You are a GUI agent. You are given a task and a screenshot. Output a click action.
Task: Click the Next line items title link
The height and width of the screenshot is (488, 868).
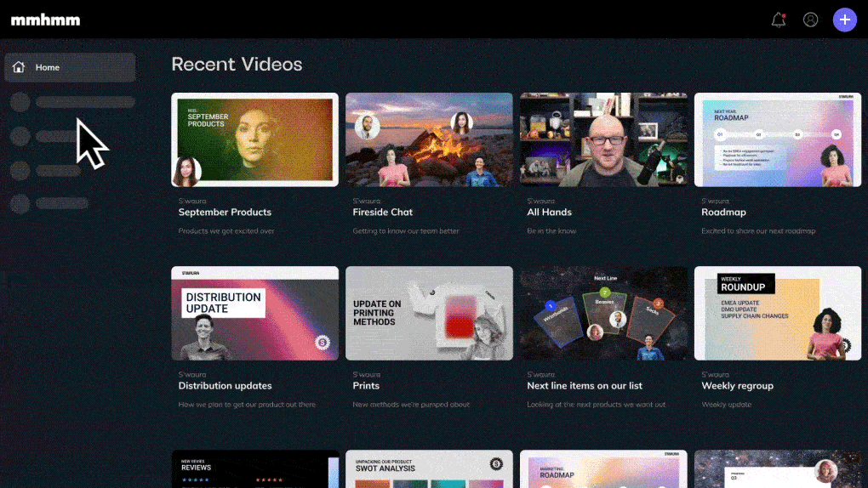(585, 386)
